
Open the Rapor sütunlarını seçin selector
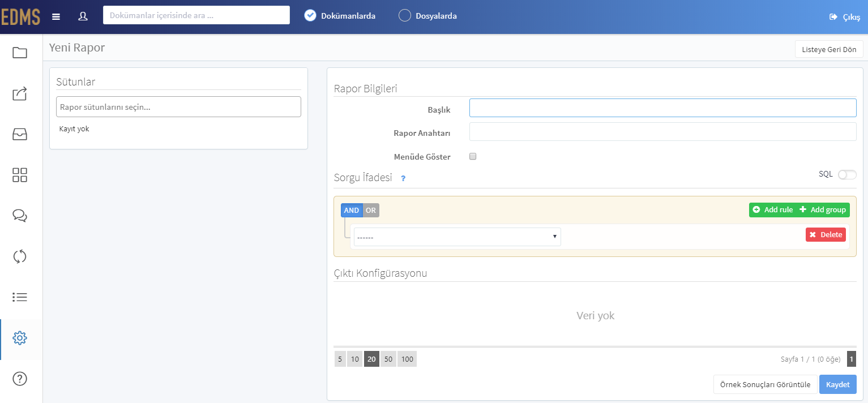178,107
